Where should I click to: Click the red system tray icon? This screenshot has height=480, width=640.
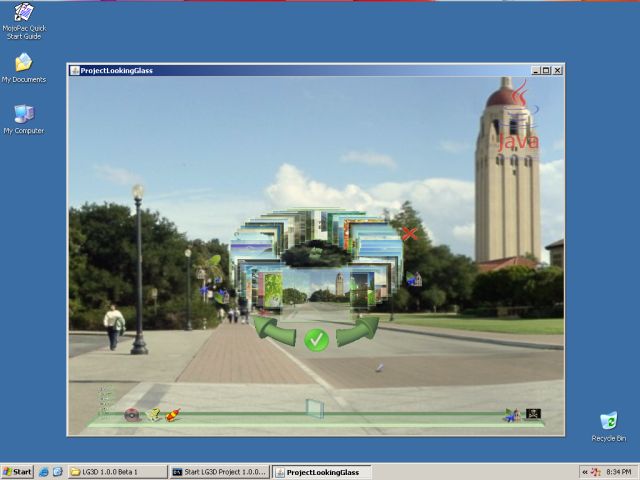coord(596,472)
